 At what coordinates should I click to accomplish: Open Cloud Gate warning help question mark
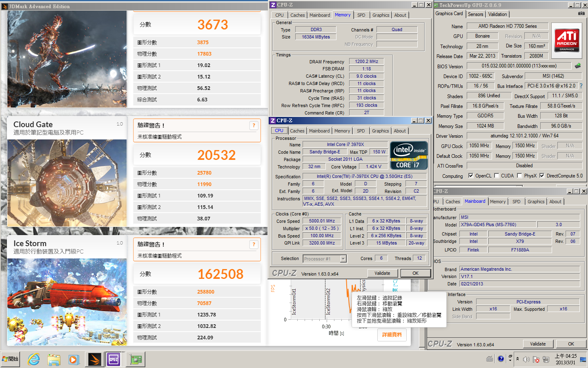(x=254, y=126)
